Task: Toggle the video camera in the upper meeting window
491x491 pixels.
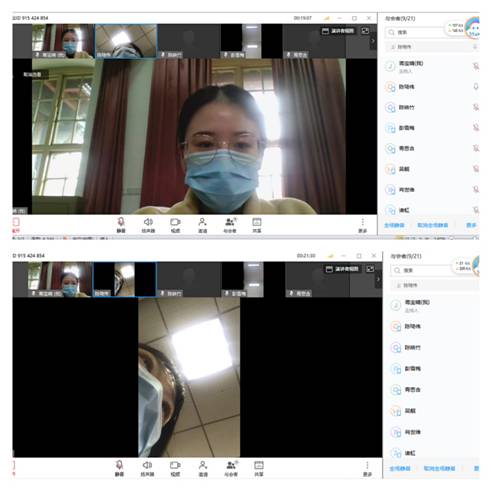Action: point(175,225)
